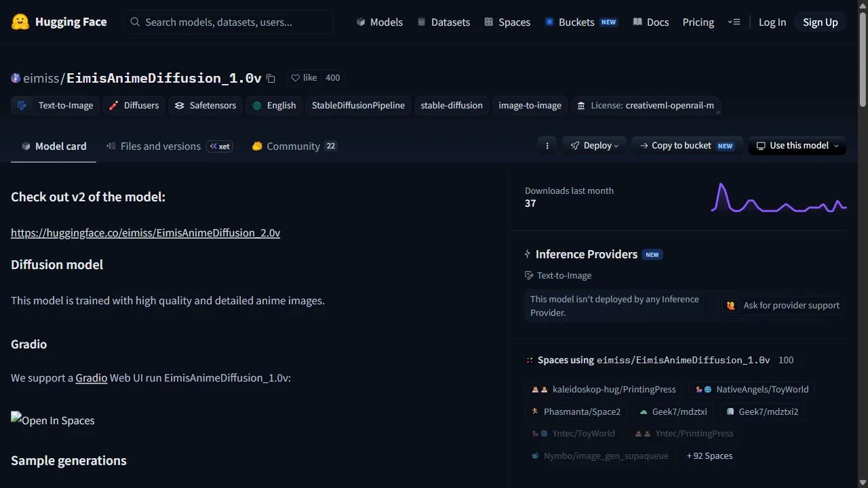
Task: Click the Spaces icon in navbar
Action: (x=489, y=22)
